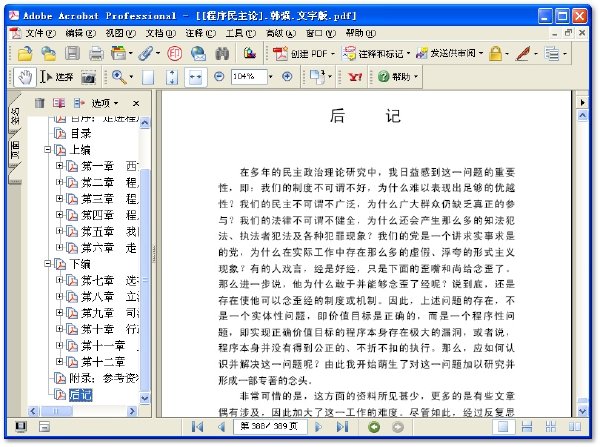Click the email web globe icon
Viewport: 600px width, 447px height.
click(198, 54)
